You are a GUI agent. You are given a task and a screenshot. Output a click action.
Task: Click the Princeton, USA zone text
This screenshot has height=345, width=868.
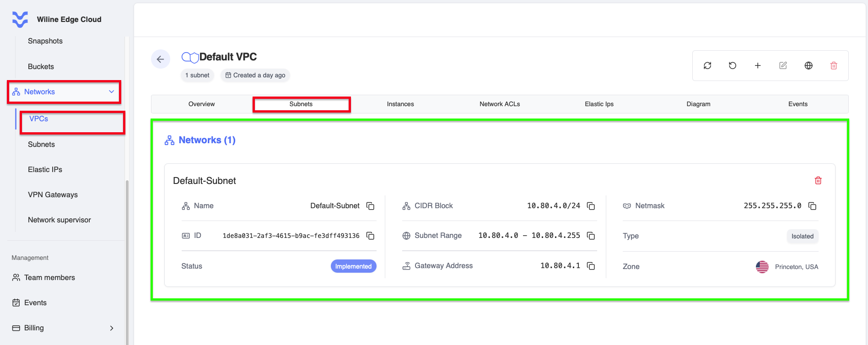pos(797,267)
